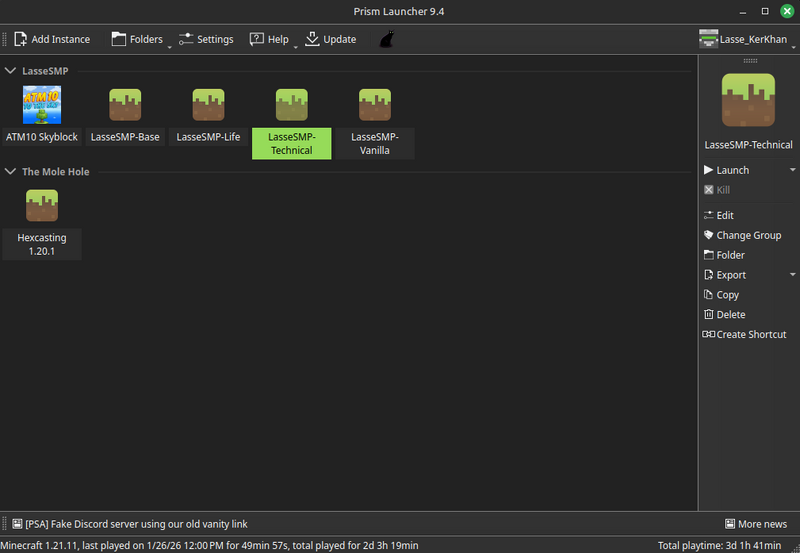Image resolution: width=800 pixels, height=553 pixels.
Task: Open the Lasse_KerKhan account menu
Action: point(747,40)
